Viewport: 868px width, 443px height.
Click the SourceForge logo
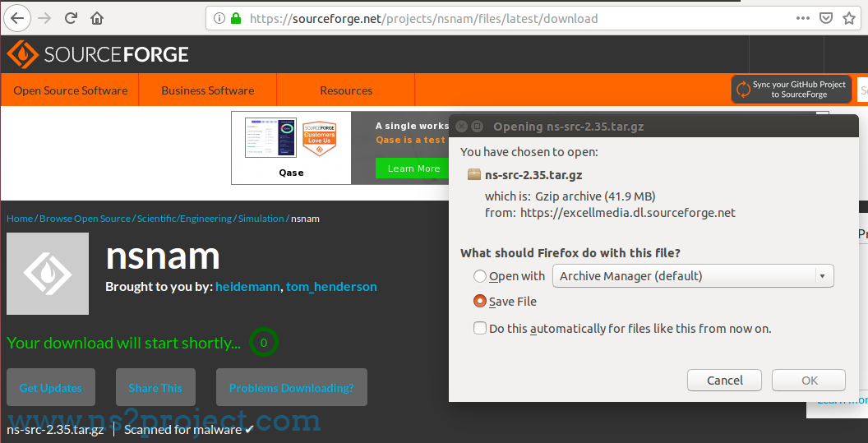[98, 54]
